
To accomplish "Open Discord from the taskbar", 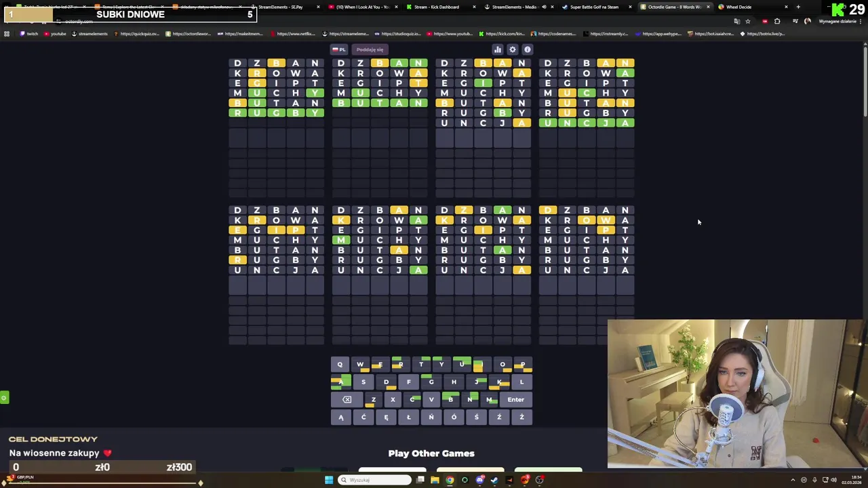I will point(479,480).
